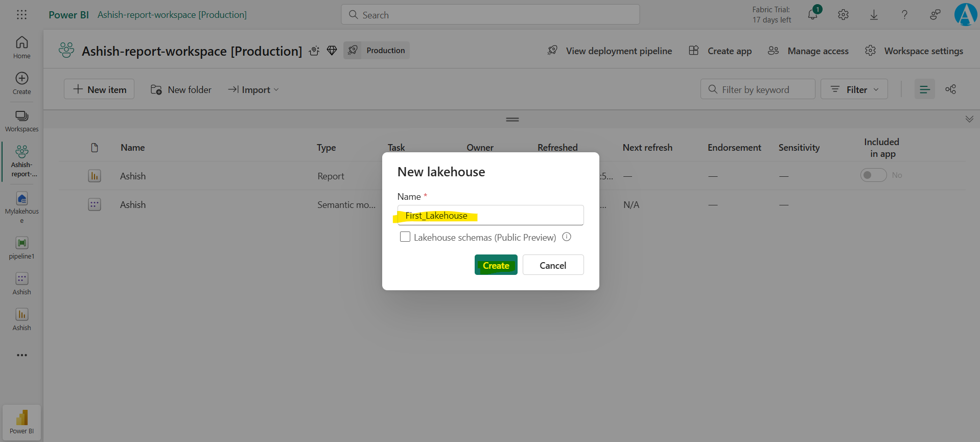Viewport: 980px width, 442px height.
Task: Open Workspace settings
Action: click(914, 51)
